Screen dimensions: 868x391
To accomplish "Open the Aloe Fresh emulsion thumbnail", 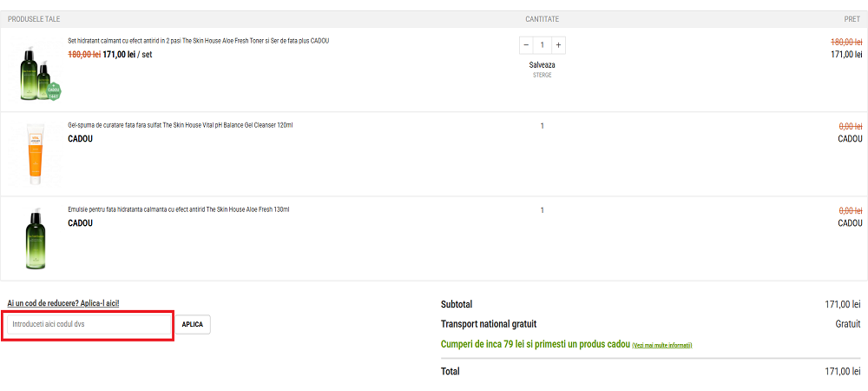I will 34,238.
